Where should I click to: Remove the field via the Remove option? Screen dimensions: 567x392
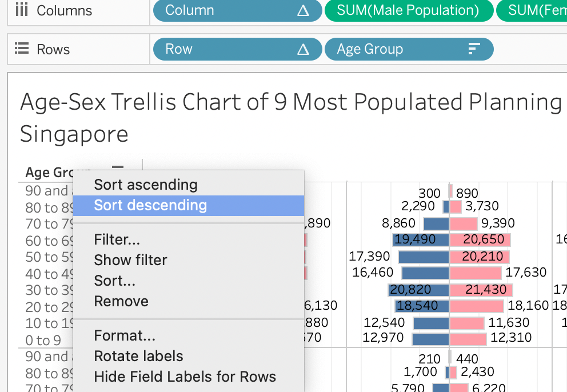[121, 301]
